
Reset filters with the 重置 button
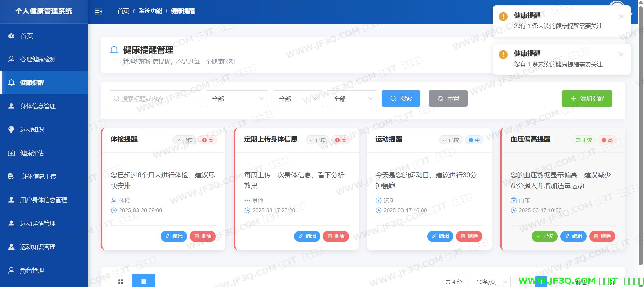click(448, 99)
